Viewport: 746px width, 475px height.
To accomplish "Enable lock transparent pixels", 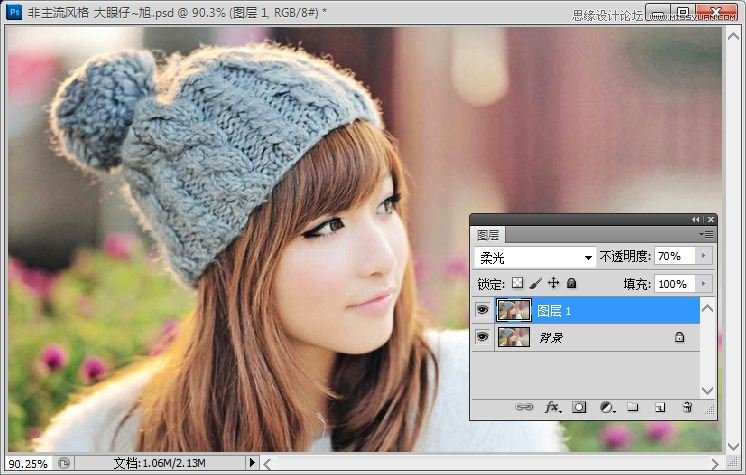I will (517, 284).
